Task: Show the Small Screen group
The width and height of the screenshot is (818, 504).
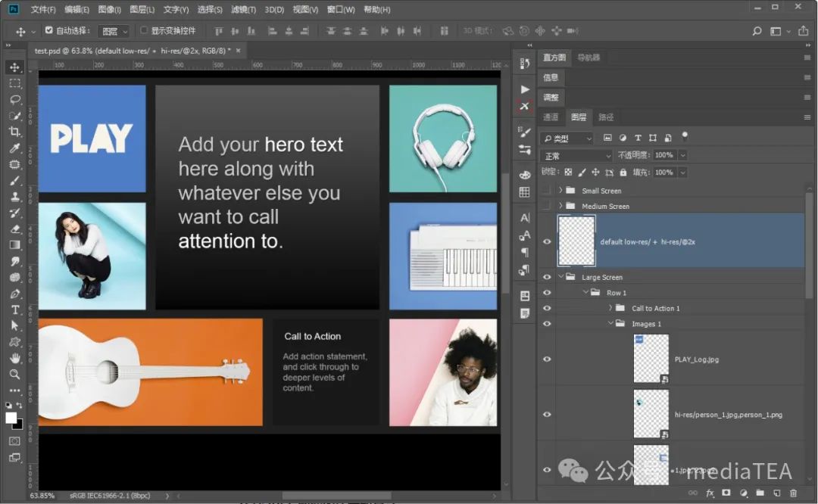Action: click(x=547, y=191)
